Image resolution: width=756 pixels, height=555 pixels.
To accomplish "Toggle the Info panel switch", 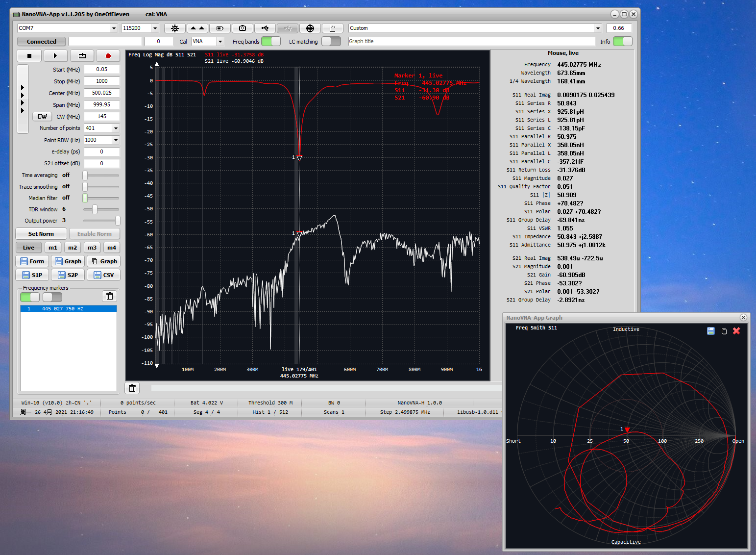I will point(623,41).
